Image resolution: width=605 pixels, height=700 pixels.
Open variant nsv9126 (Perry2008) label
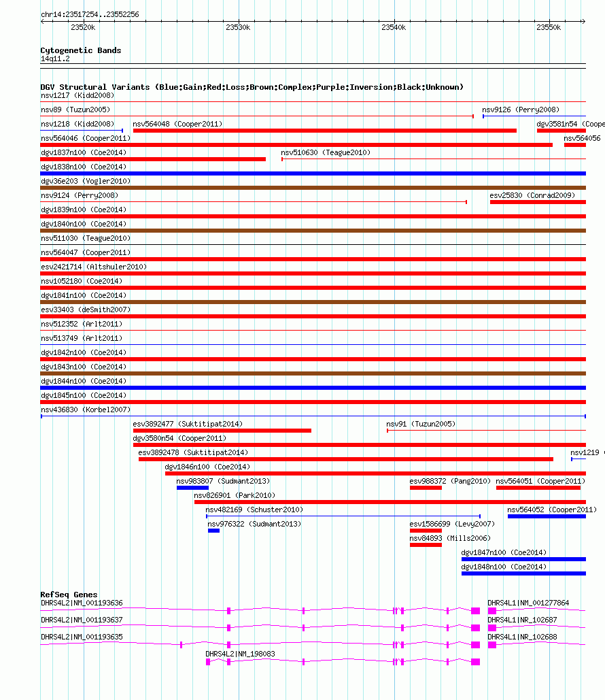[x=520, y=110]
